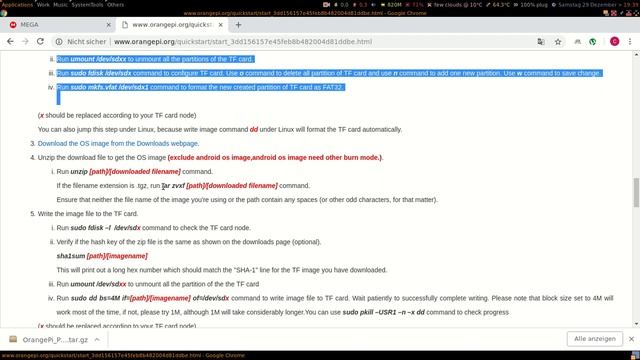Click the Chrome icon in the window title bar
This screenshot has height=360, width=640.
(4, 13)
